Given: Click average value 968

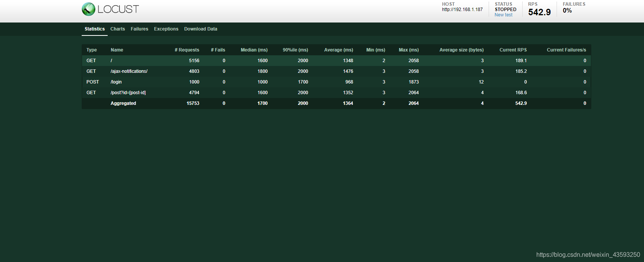Looking at the screenshot, I should 349,82.
